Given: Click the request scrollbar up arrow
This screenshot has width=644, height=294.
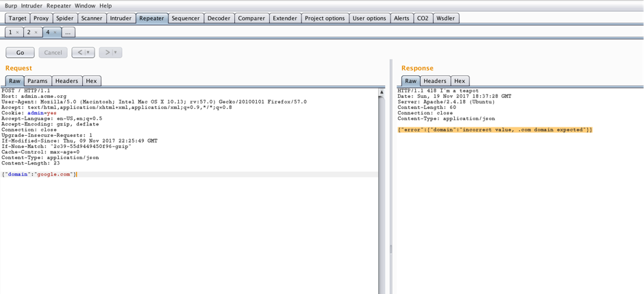Looking at the screenshot, I should click(382, 92).
